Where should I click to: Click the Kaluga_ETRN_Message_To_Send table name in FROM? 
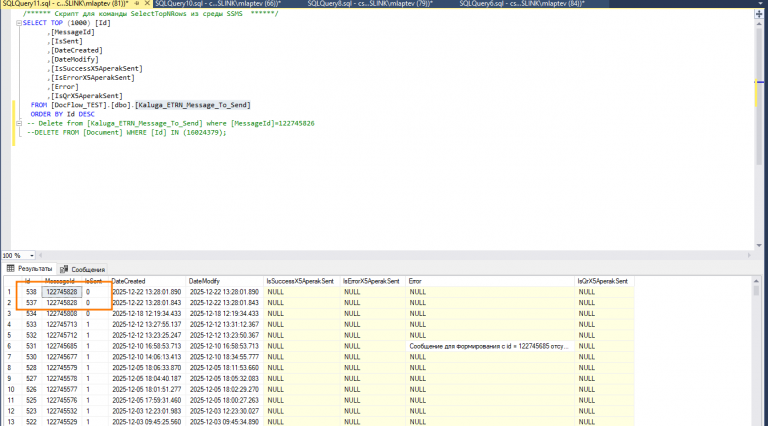tap(191, 105)
